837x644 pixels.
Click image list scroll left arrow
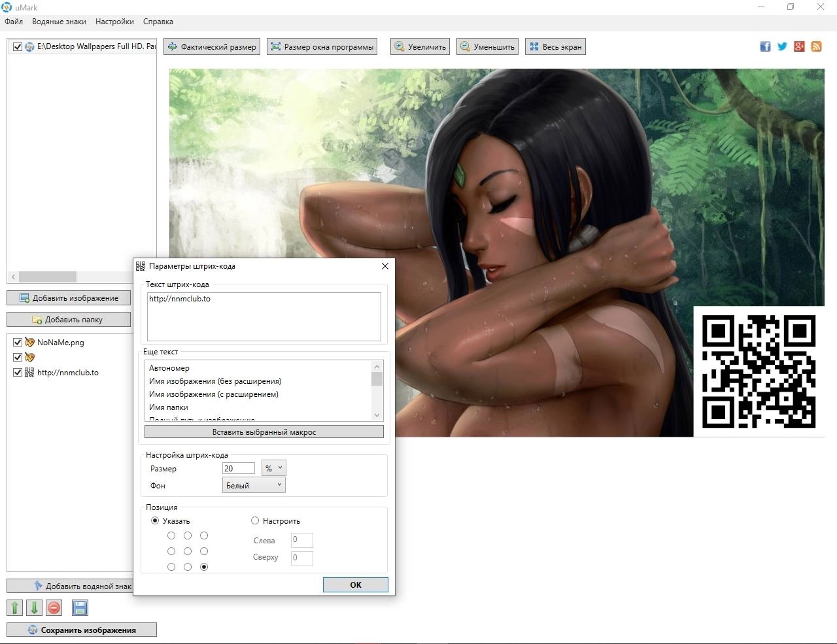coord(13,277)
